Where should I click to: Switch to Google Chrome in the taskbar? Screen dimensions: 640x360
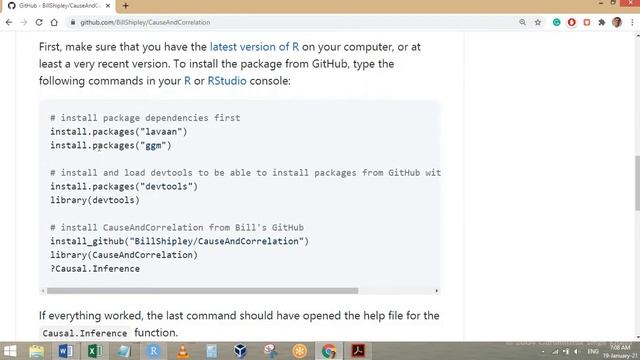329,351
